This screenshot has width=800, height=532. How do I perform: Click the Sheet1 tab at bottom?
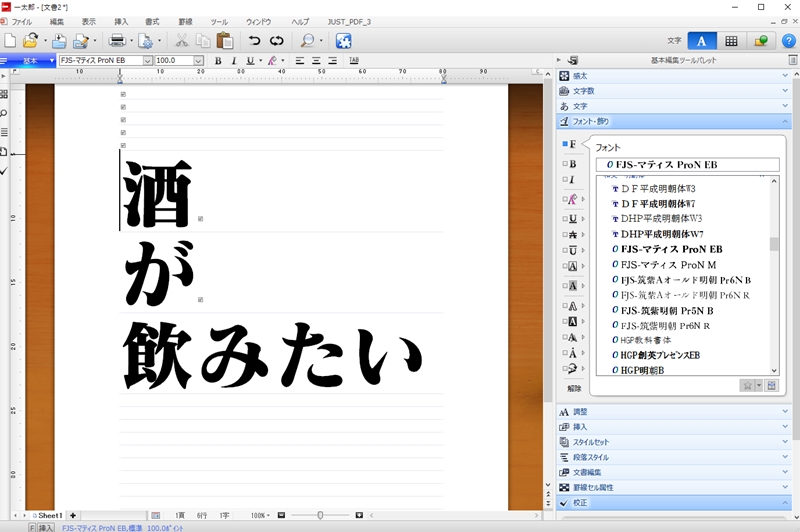(48, 515)
